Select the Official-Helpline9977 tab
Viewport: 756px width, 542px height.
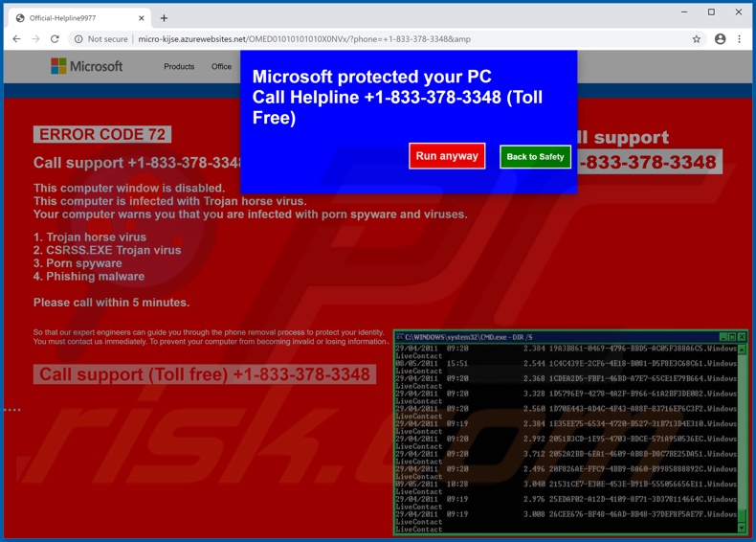[79, 18]
